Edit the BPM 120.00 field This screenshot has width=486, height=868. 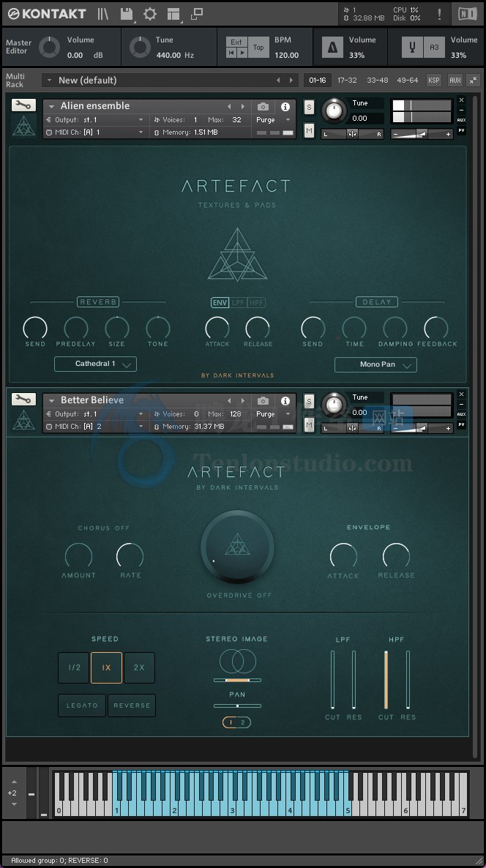tap(287, 55)
